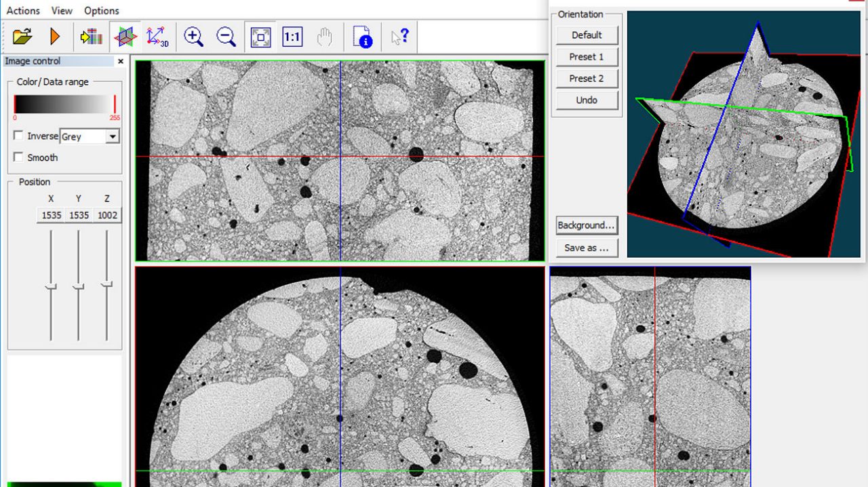Viewport: 868px width, 487px height.
Task: Click the open folder icon
Action: point(22,37)
